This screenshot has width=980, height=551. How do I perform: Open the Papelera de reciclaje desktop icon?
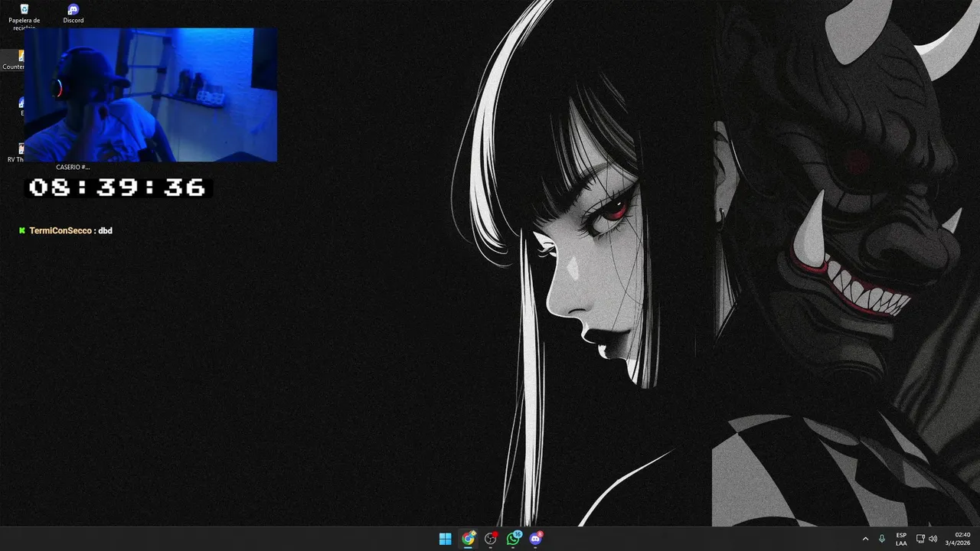tap(24, 14)
